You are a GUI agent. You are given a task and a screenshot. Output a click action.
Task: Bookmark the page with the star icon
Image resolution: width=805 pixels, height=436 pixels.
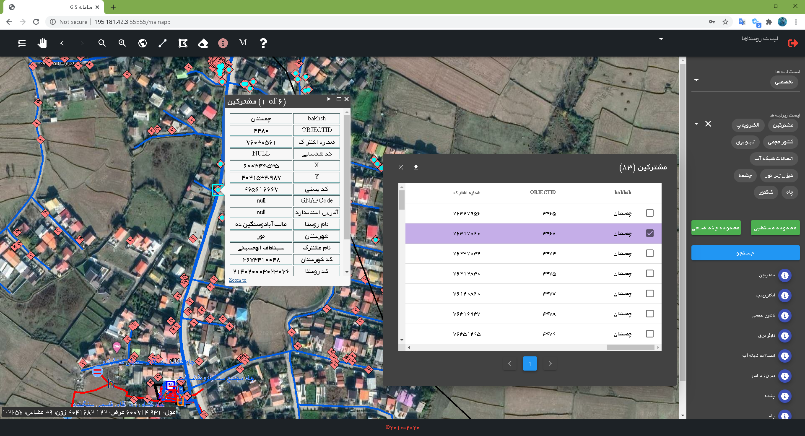(725, 22)
